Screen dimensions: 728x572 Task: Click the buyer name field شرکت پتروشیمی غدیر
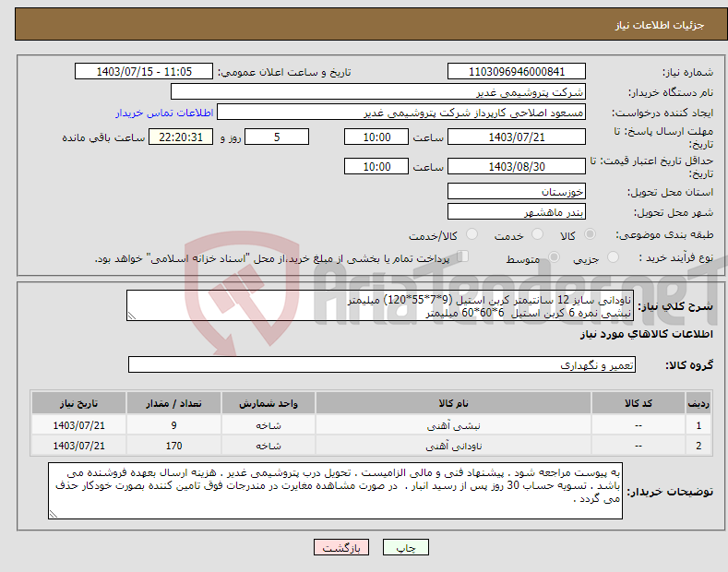pos(378,92)
